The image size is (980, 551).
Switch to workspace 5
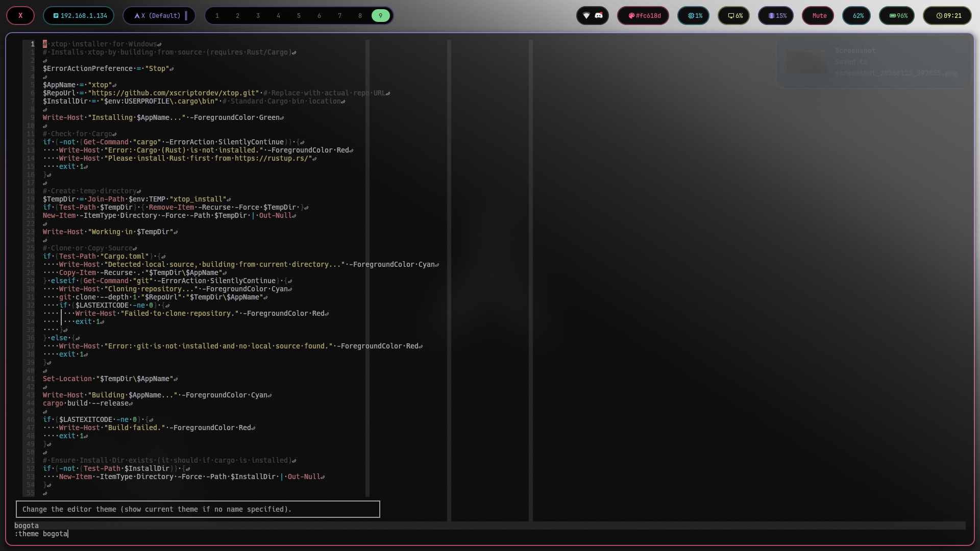pos(299,16)
